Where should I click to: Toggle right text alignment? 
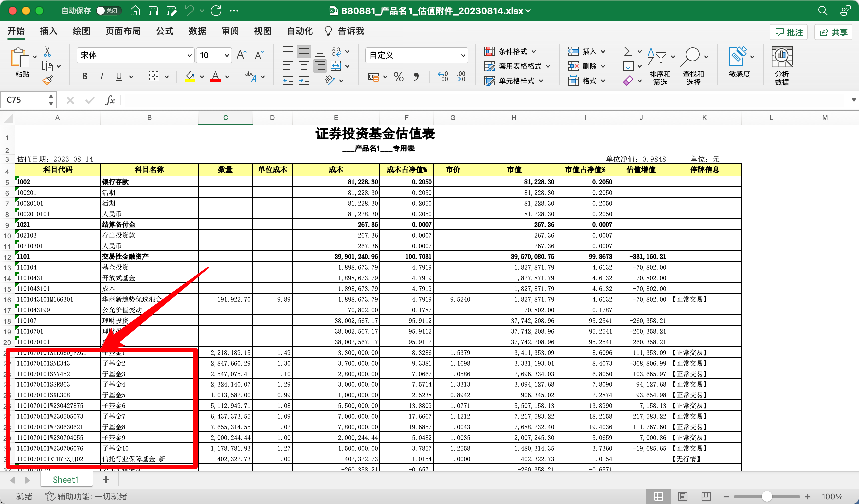(320, 66)
